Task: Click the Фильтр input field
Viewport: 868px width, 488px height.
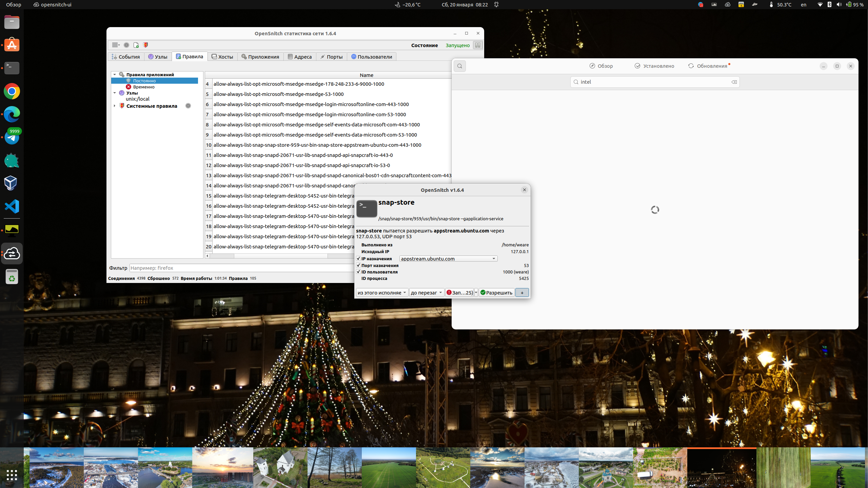Action: [x=241, y=268]
